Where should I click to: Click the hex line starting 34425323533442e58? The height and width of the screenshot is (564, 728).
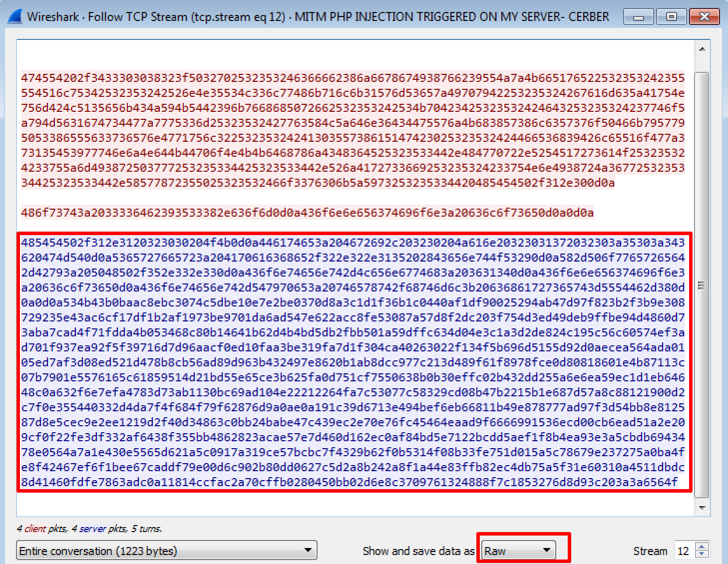(318, 183)
